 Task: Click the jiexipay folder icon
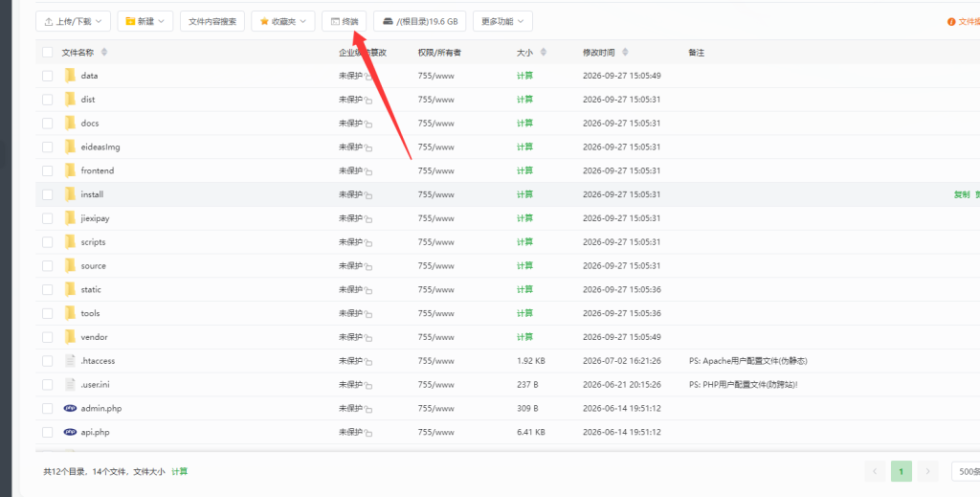(x=70, y=218)
